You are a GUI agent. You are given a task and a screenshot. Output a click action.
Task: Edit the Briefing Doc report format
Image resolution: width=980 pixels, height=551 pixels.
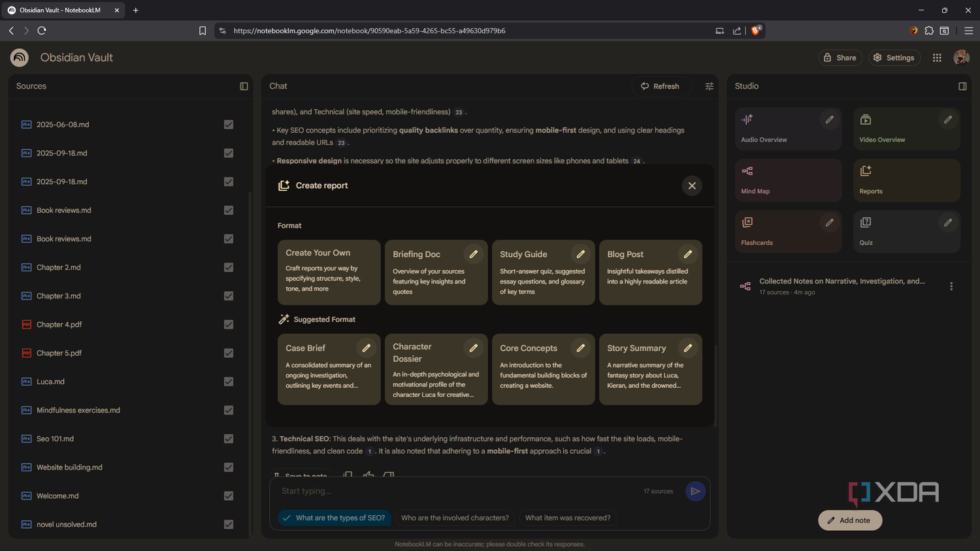(x=474, y=254)
